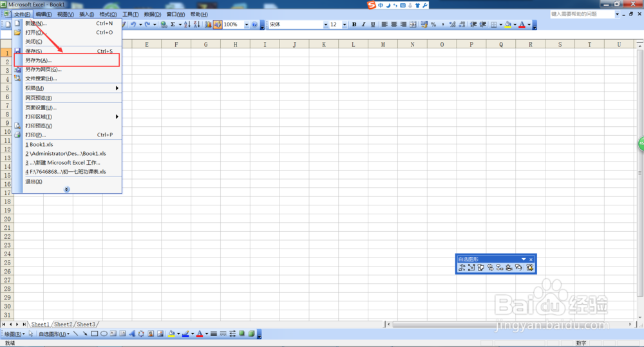The image size is (644, 347).
Task: Click the Insert Hyperlink globe icon
Action: (x=164, y=24)
